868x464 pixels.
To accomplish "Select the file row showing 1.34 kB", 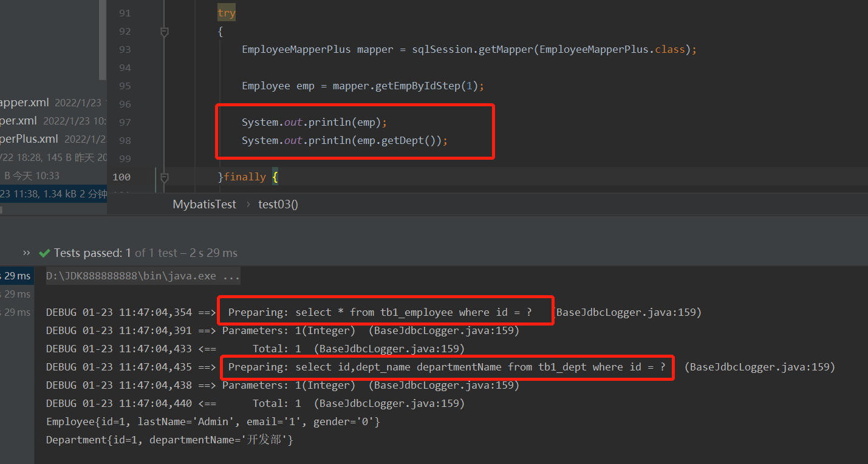I will (53, 194).
